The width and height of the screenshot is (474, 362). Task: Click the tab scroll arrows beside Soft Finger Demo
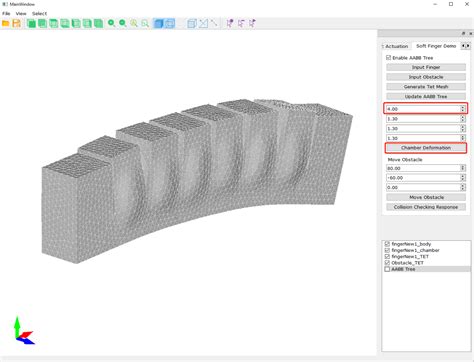(x=466, y=46)
